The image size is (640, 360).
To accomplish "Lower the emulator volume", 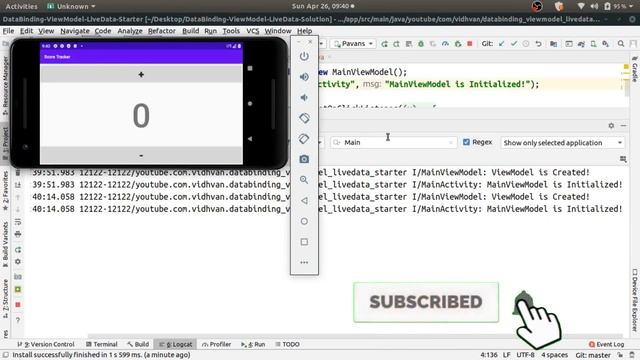I will [304, 98].
